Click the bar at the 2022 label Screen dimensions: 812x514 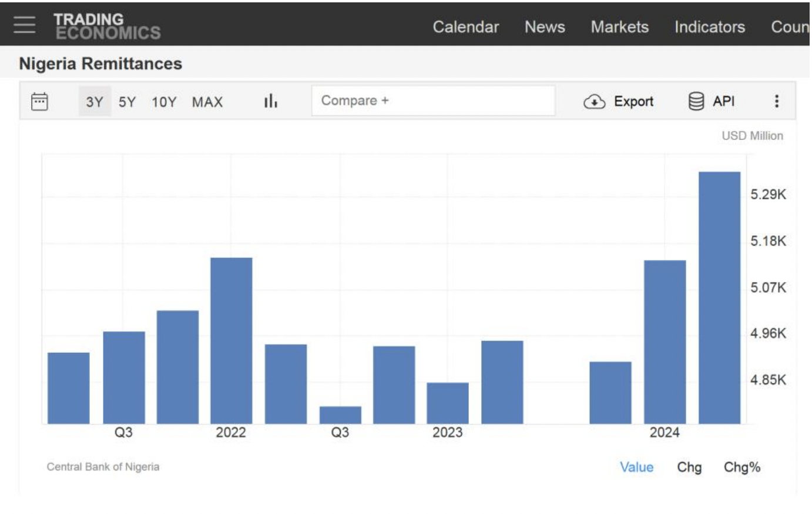(231, 341)
